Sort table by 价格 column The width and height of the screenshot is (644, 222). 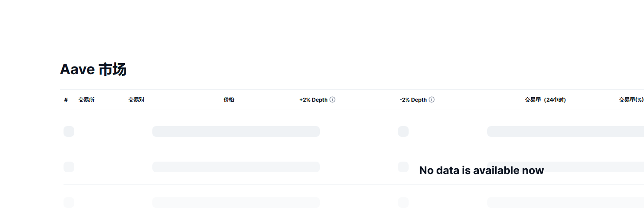229,100
